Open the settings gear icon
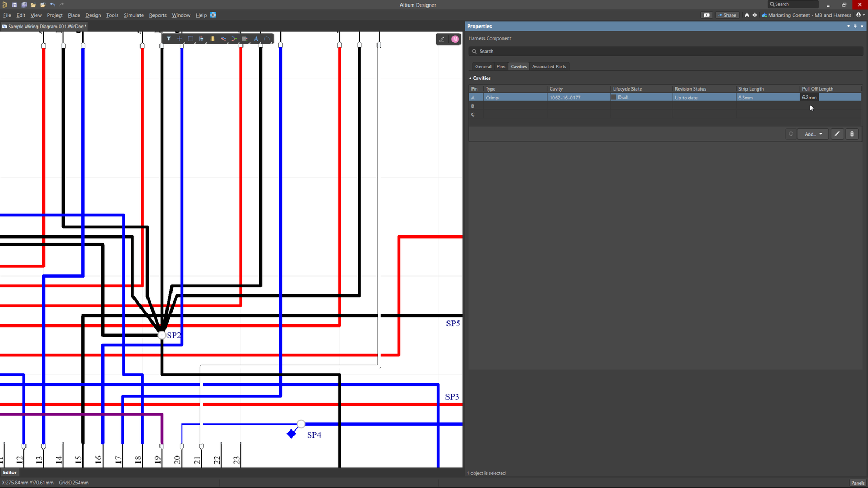Viewport: 868px width, 488px height. pos(755,15)
